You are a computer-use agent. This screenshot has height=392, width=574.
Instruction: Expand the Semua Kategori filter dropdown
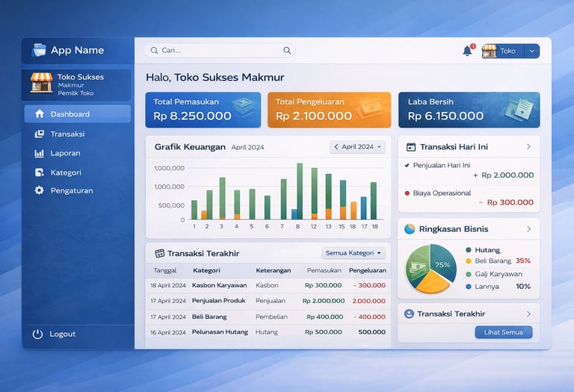[354, 253]
